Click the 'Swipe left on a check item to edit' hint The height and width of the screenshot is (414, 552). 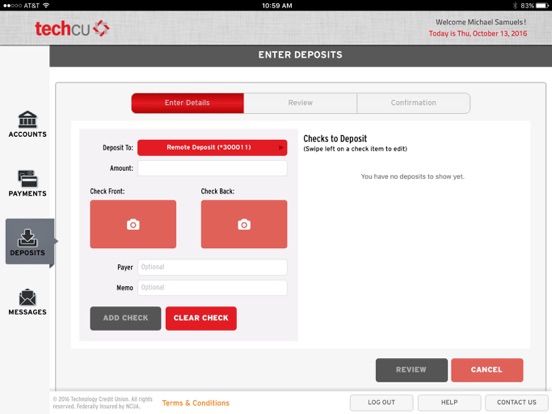tap(355, 149)
